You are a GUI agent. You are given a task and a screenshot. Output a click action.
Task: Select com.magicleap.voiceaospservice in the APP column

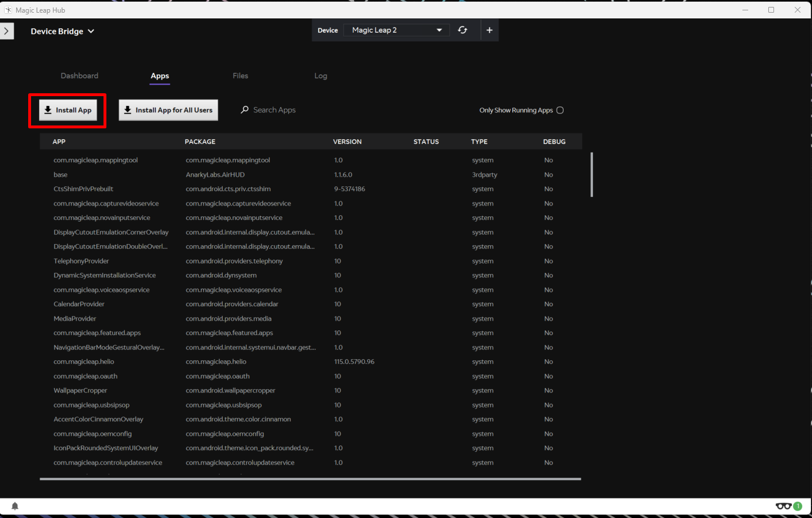point(101,290)
